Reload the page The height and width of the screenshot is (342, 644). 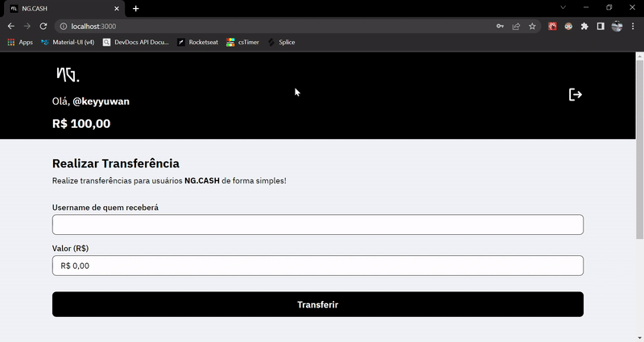click(x=43, y=27)
